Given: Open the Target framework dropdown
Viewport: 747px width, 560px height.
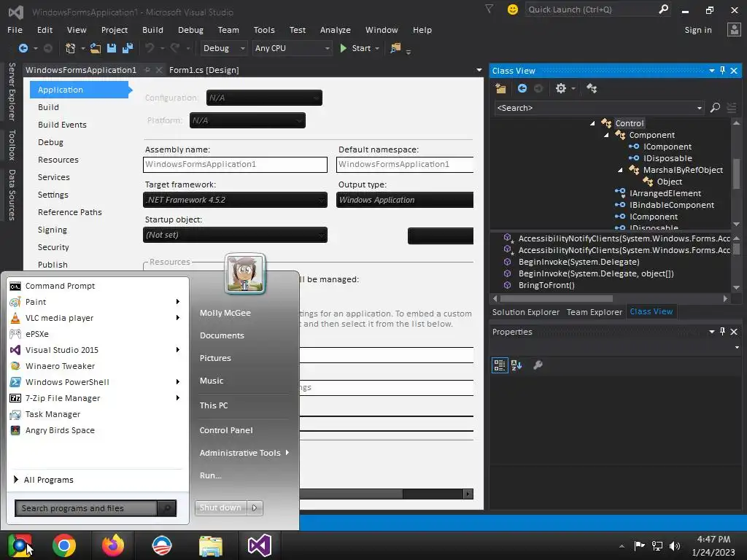Looking at the screenshot, I should pos(235,200).
